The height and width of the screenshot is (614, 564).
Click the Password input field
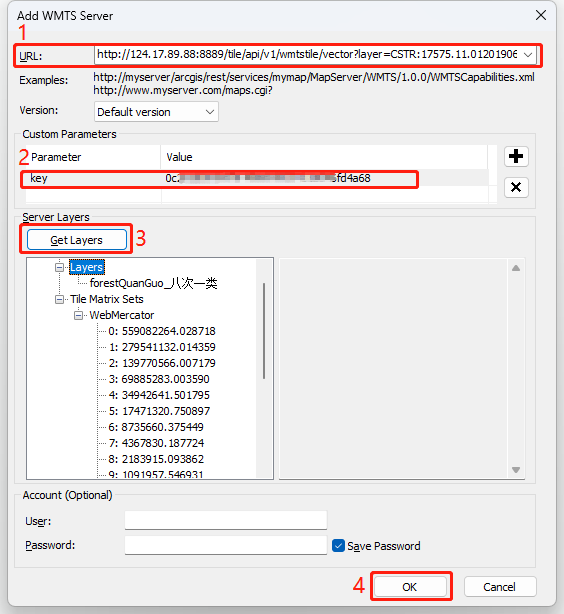pos(226,545)
